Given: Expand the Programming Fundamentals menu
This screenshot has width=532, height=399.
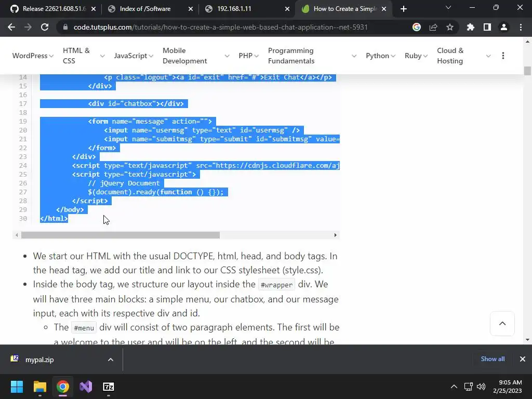Looking at the screenshot, I should point(312,56).
